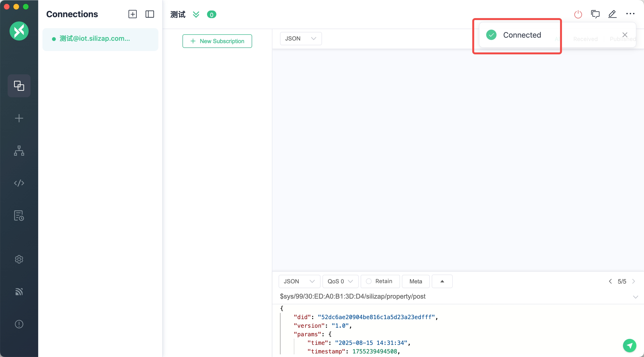
Task: Collapse connection details double-chevron
Action: [x=196, y=15]
